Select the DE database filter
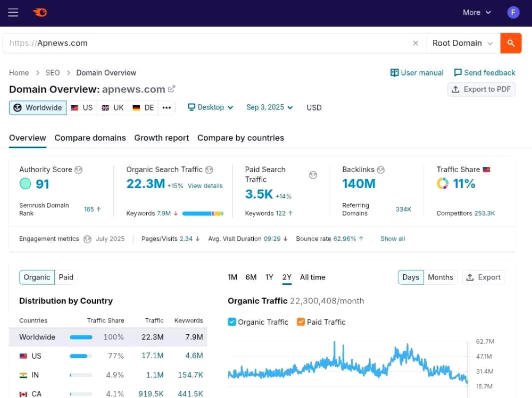The image size is (532, 398). (143, 108)
